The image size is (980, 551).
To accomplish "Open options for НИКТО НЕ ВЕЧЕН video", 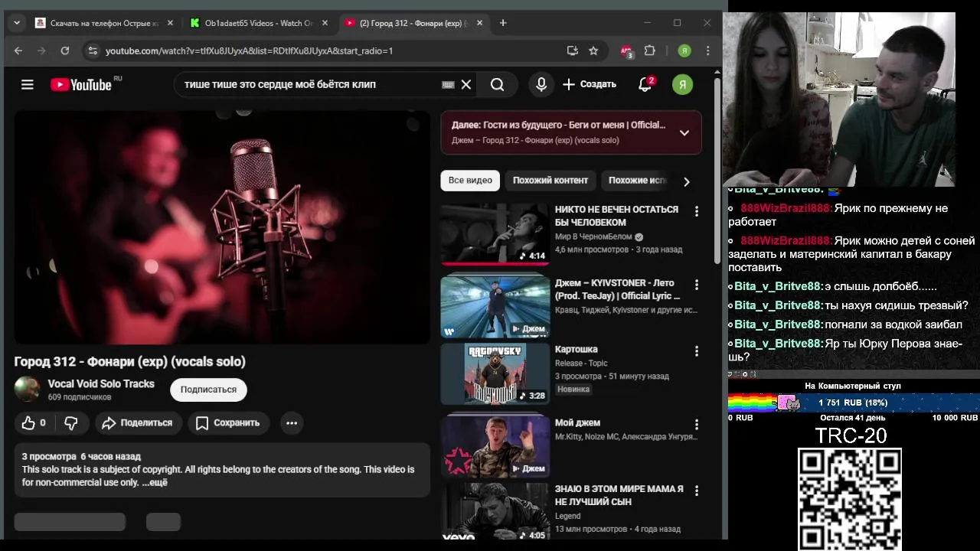I will pos(696,211).
